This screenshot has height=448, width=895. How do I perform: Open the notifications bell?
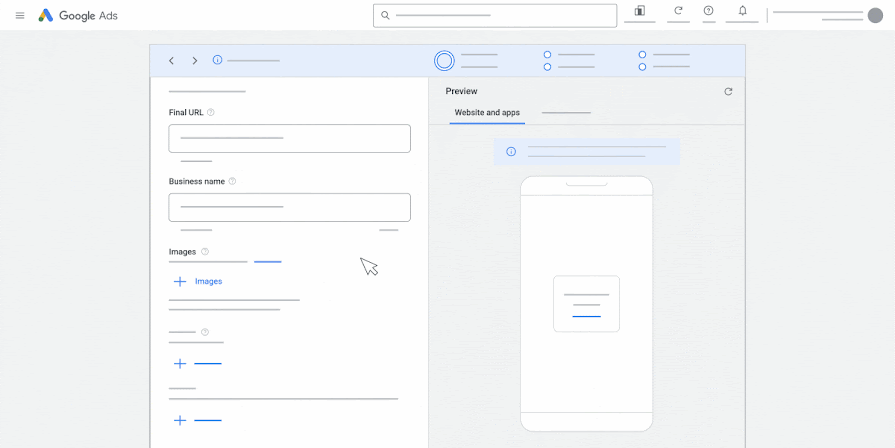point(743,10)
